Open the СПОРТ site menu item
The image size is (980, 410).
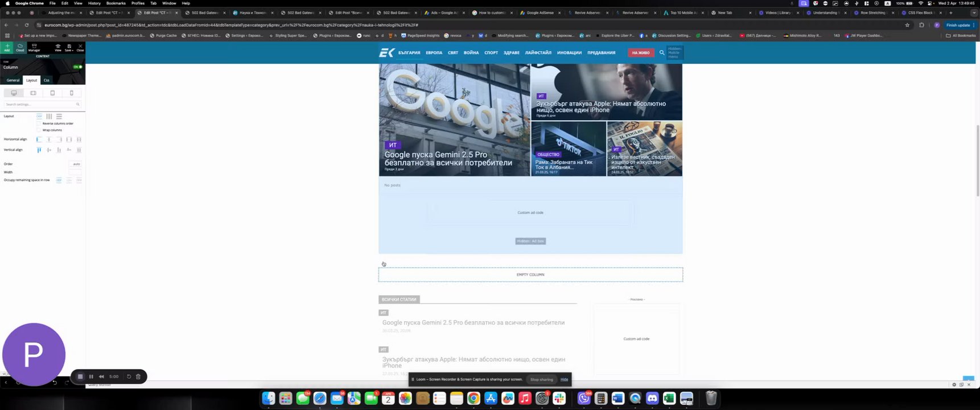click(491, 53)
